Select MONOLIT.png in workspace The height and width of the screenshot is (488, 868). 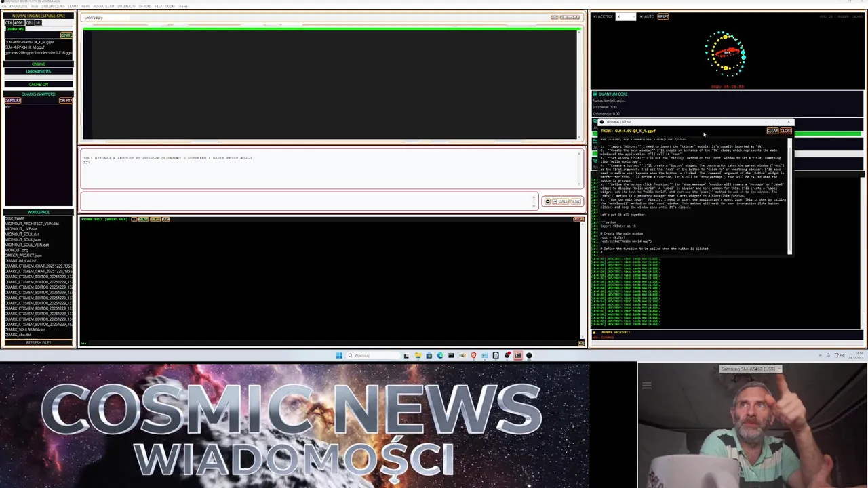pyautogui.click(x=16, y=250)
